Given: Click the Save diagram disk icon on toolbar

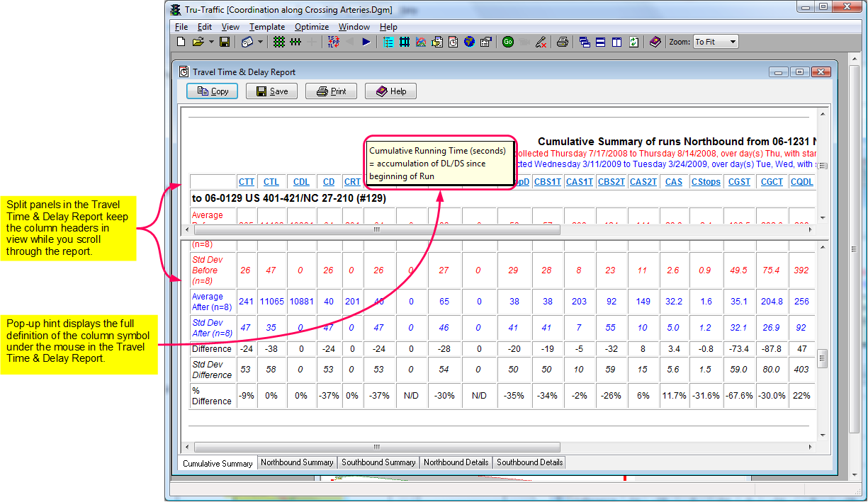Looking at the screenshot, I should [225, 42].
